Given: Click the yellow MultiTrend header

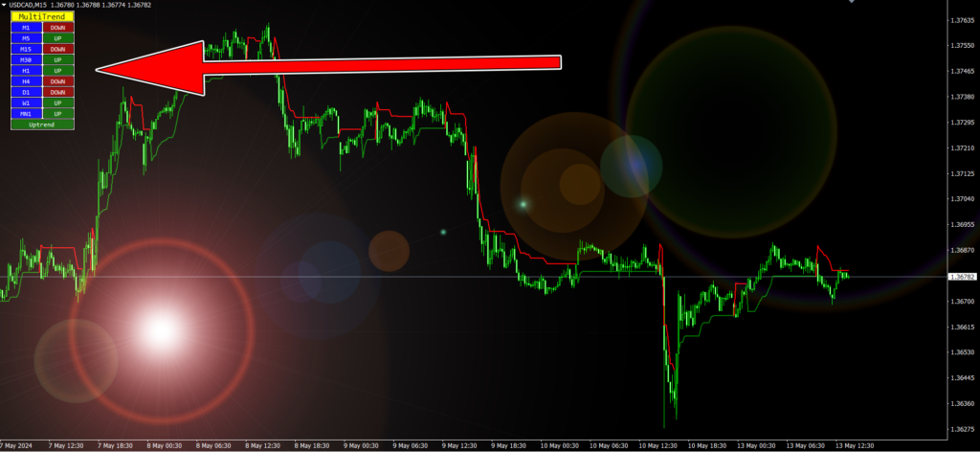Looking at the screenshot, I should [42, 17].
